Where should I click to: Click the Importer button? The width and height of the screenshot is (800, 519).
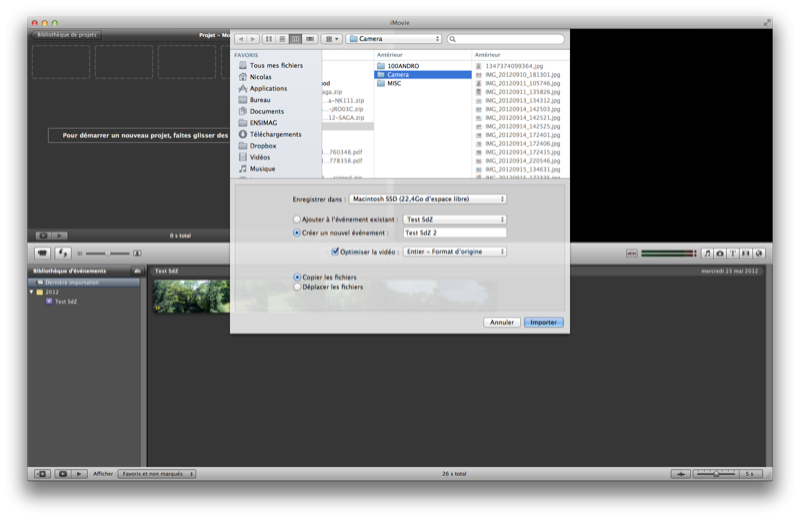(x=543, y=322)
